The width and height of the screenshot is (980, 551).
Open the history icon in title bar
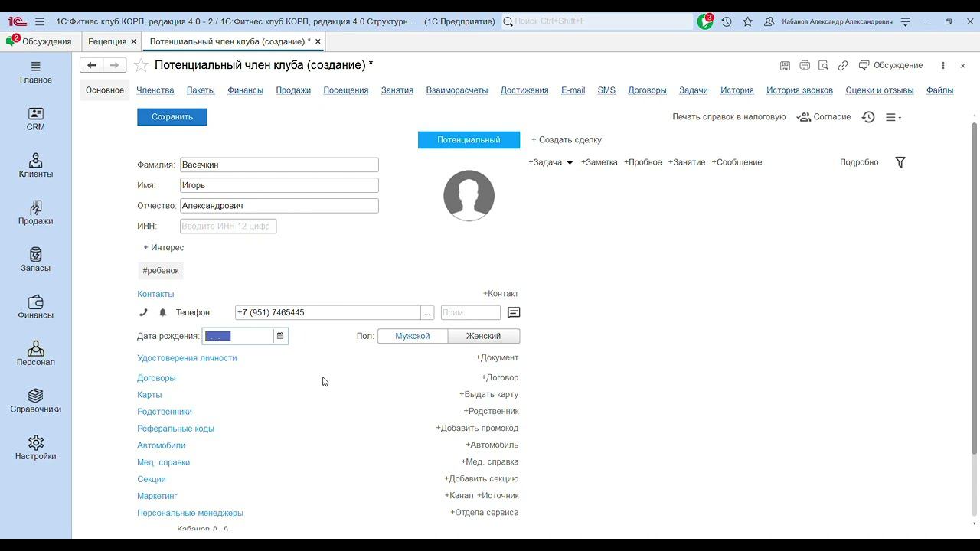point(727,21)
